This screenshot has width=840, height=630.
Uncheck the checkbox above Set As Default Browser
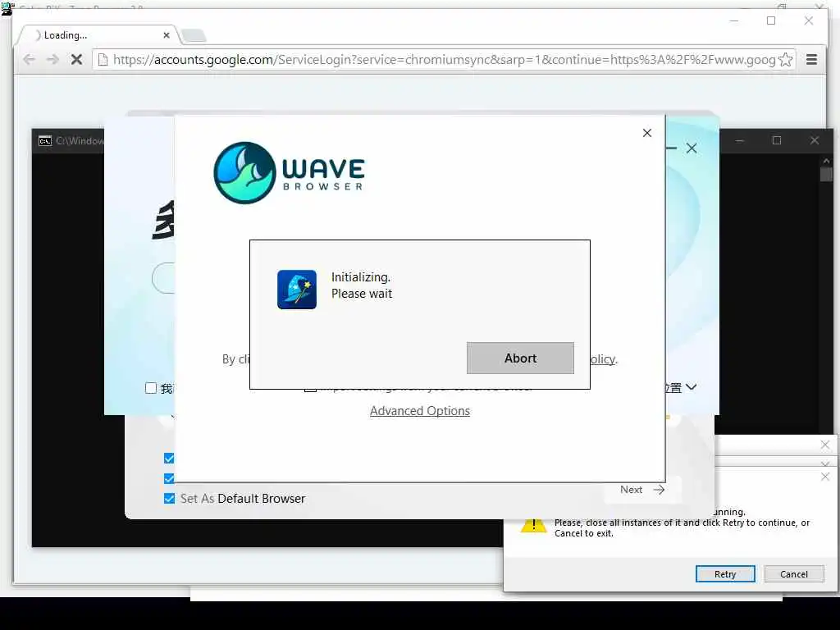pyautogui.click(x=169, y=478)
